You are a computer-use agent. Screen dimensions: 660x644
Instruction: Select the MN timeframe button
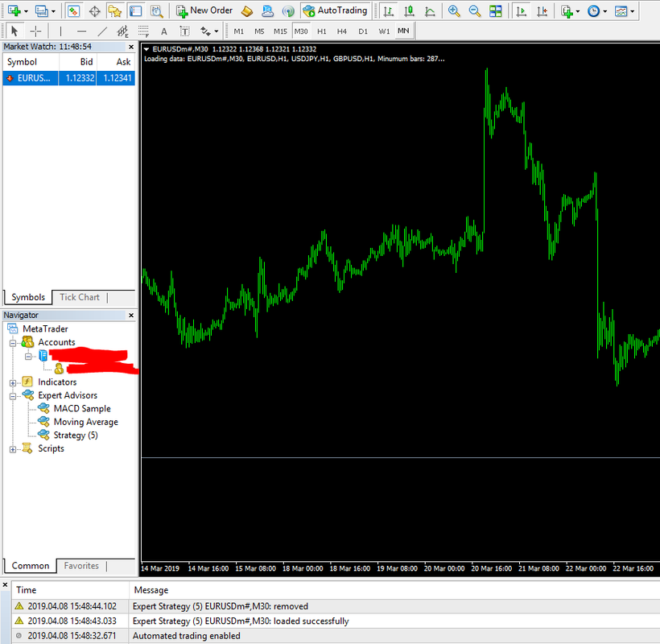point(403,31)
